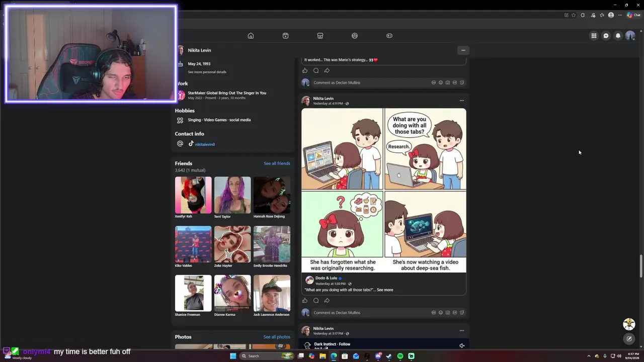The image size is (644, 362).
Task: Click See all friends link
Action: coord(277,163)
